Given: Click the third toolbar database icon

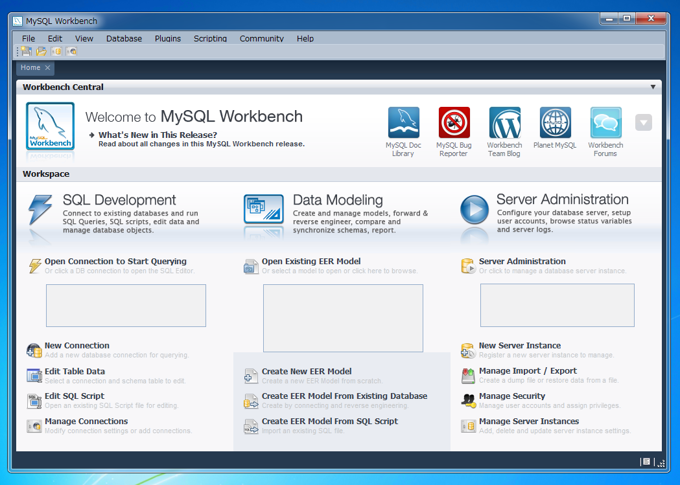Looking at the screenshot, I should click(x=56, y=52).
